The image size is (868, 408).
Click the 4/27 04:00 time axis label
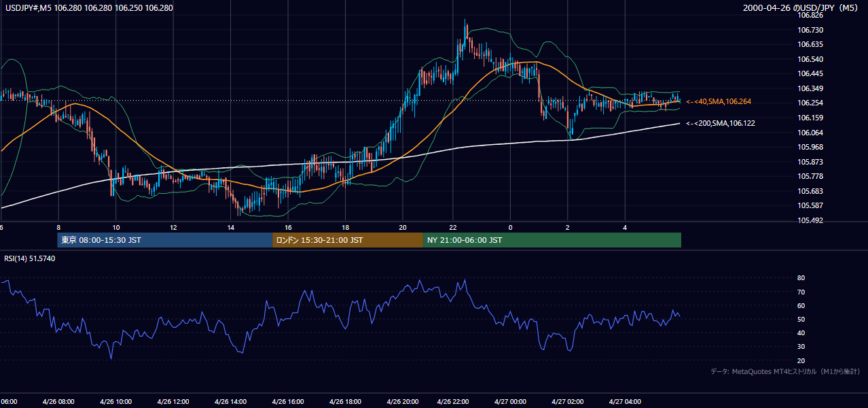625,402
